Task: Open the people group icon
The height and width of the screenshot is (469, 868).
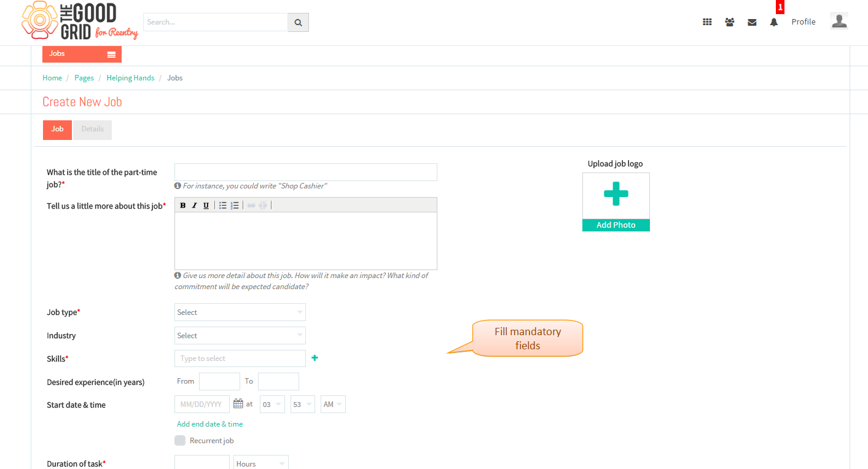Action: [729, 22]
